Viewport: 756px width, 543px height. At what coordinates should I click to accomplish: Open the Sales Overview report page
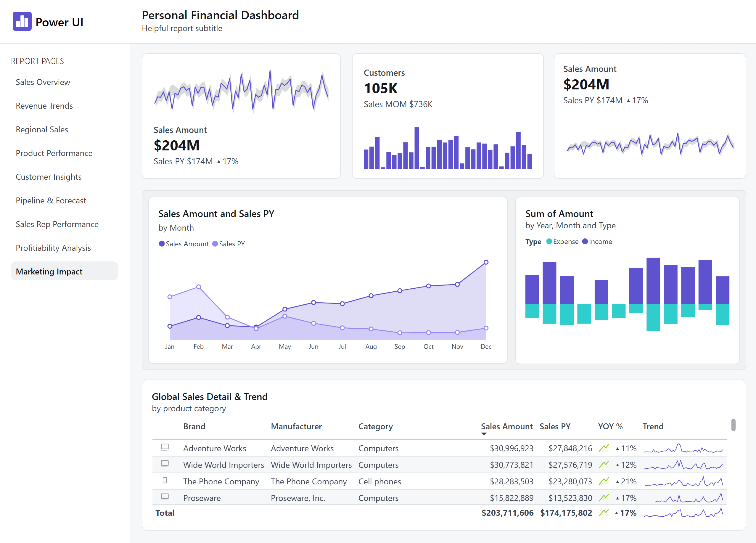[43, 82]
